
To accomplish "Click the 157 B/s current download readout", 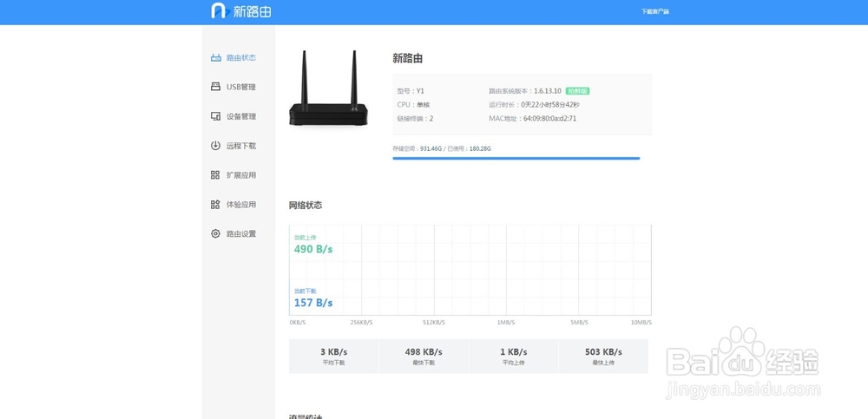I will click(x=313, y=303).
